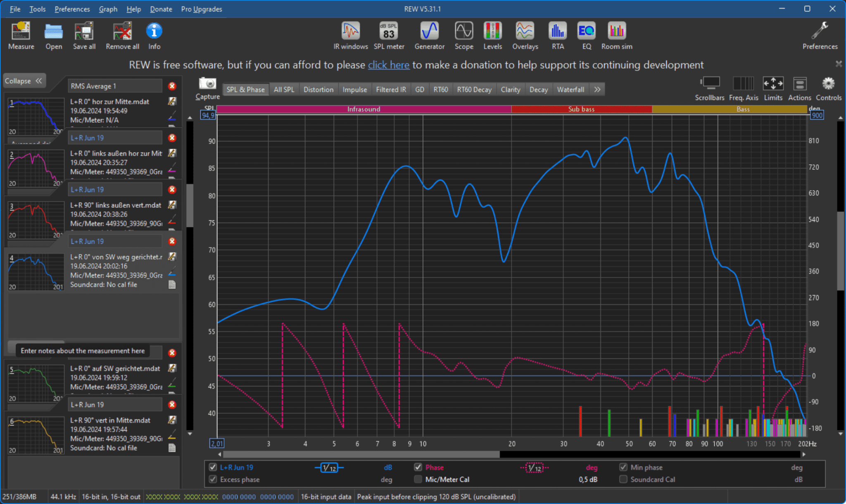
Task: Toggle Excess phase checkbox
Action: click(x=213, y=479)
